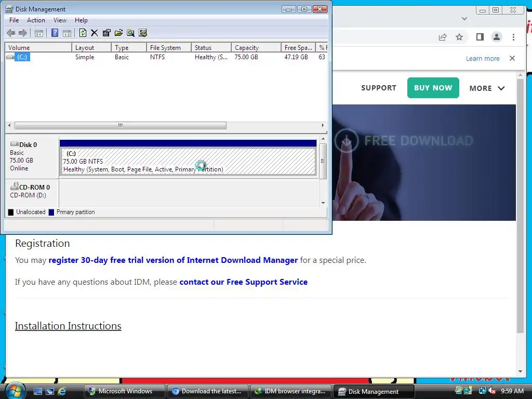Screen dimensions: 532x399
Task: Click the Volume column header
Action: 38,47
